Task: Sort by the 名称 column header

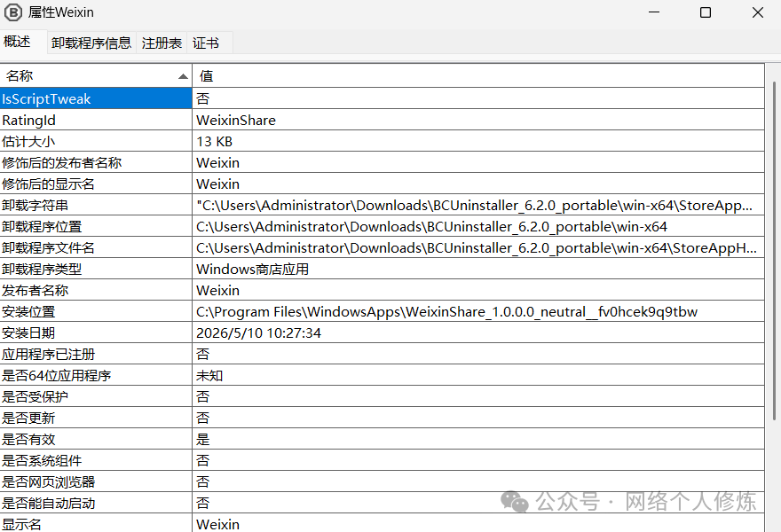Action: click(x=96, y=75)
